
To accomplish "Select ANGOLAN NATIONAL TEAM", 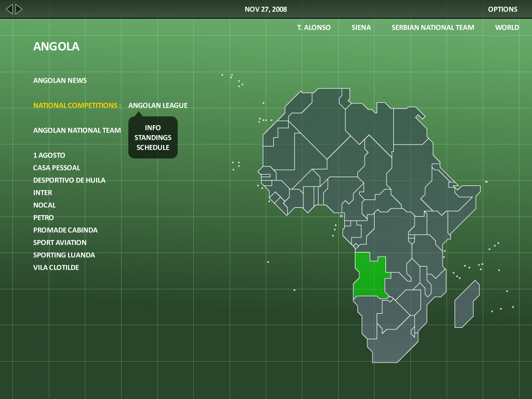I will coord(77,130).
